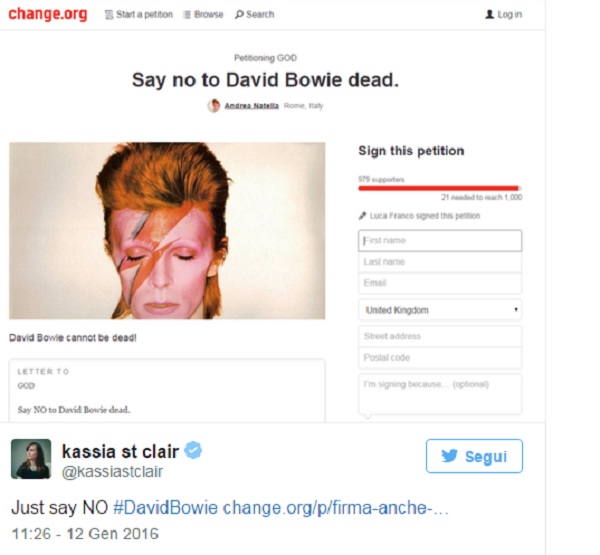Open kassia st clair's profile picture
Viewport: 600px width, 555px height.
31,459
